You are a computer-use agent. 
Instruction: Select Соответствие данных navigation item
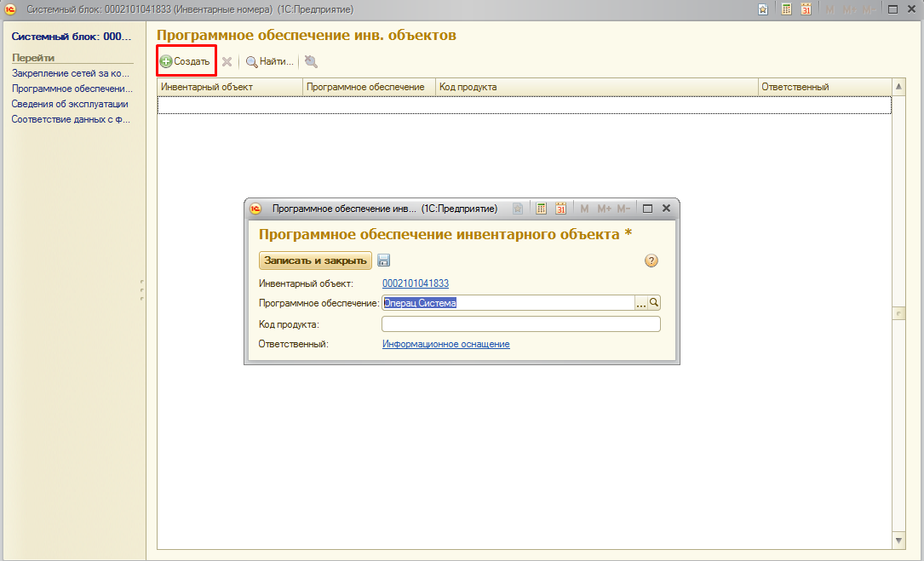click(70, 119)
